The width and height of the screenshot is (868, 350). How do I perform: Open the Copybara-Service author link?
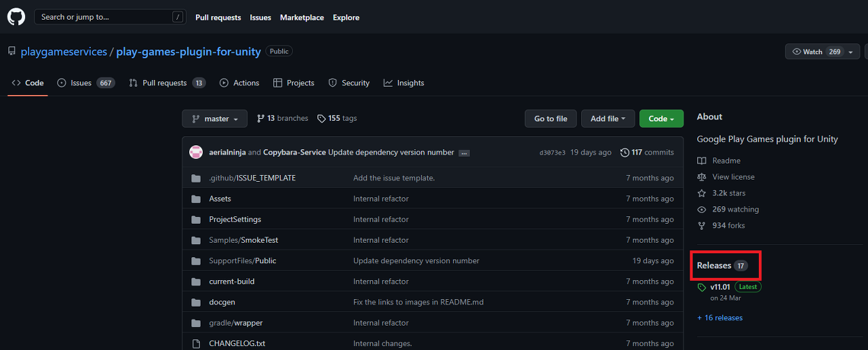coord(294,153)
